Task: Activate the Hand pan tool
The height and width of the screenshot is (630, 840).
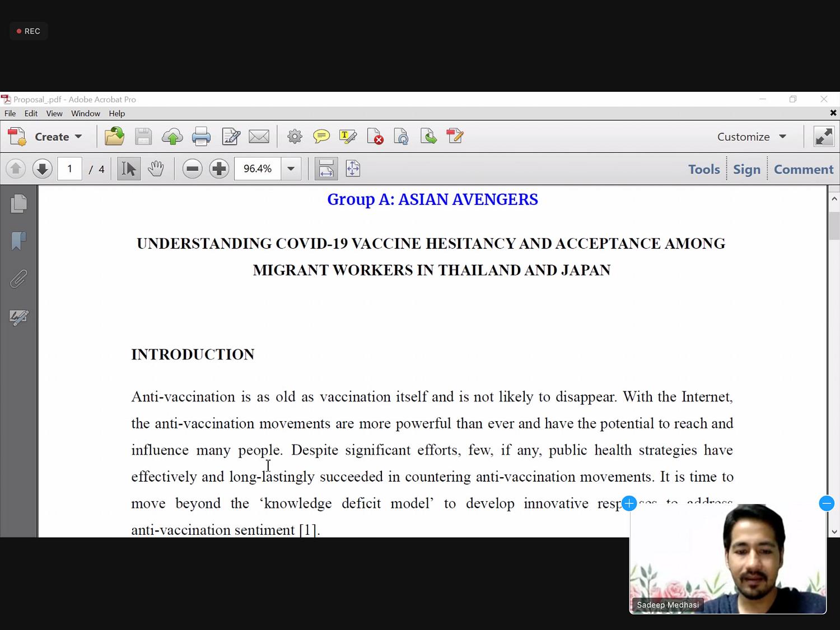Action: [x=156, y=169]
